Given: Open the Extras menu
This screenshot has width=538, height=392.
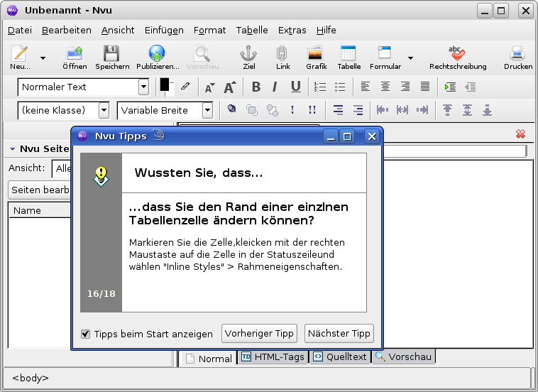Looking at the screenshot, I should (x=292, y=31).
